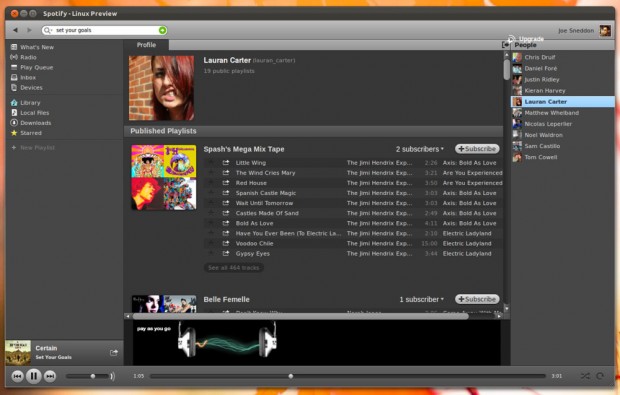Share the Voodoo Chile track

[x=226, y=243]
